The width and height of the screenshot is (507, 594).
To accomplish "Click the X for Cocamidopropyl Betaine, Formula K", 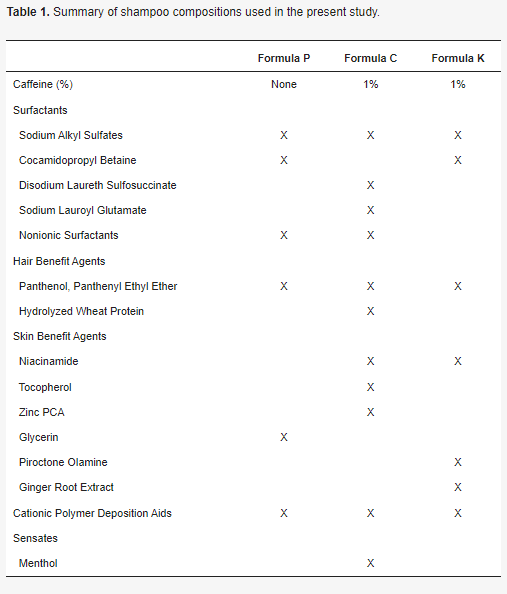I will pos(458,160).
